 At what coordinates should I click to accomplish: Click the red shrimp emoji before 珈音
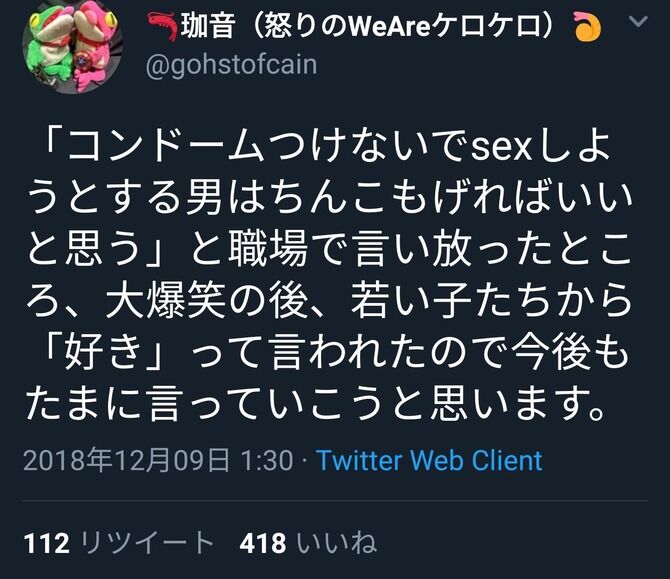[x=162, y=26]
